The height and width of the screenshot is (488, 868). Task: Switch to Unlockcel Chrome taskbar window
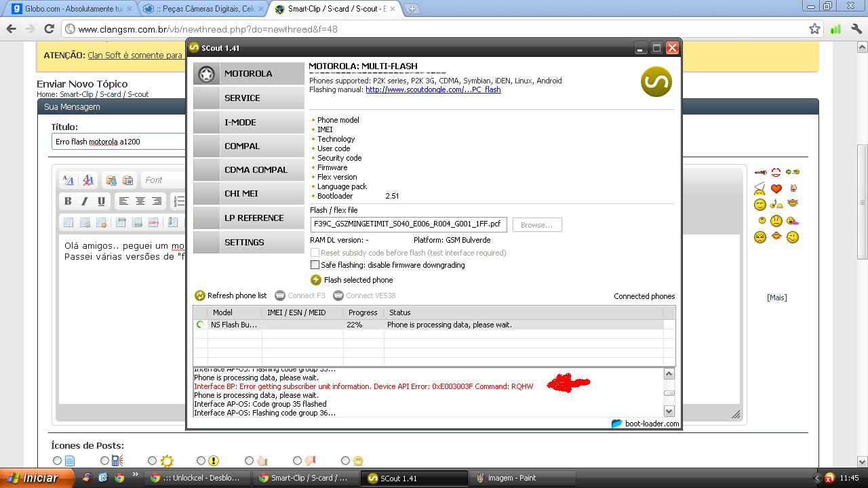(198, 478)
